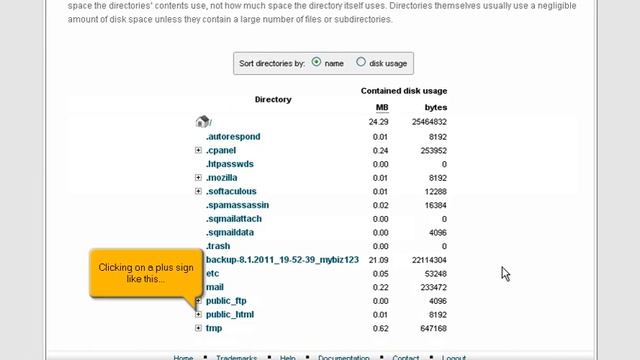Image resolution: width=640 pixels, height=360 pixels.
Task: Open the tmp directory link
Action: point(214,328)
